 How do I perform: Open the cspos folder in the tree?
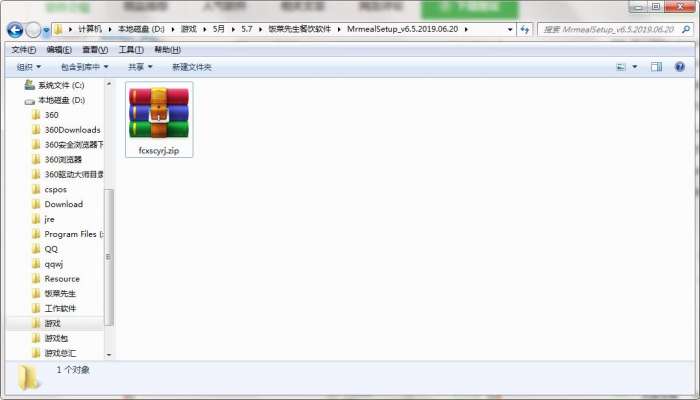[x=55, y=189]
